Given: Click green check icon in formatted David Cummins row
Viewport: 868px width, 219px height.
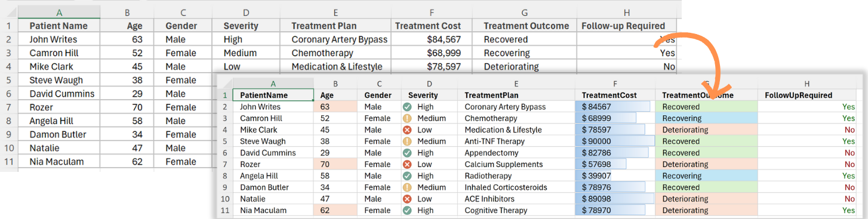Looking at the screenshot, I should point(407,153).
